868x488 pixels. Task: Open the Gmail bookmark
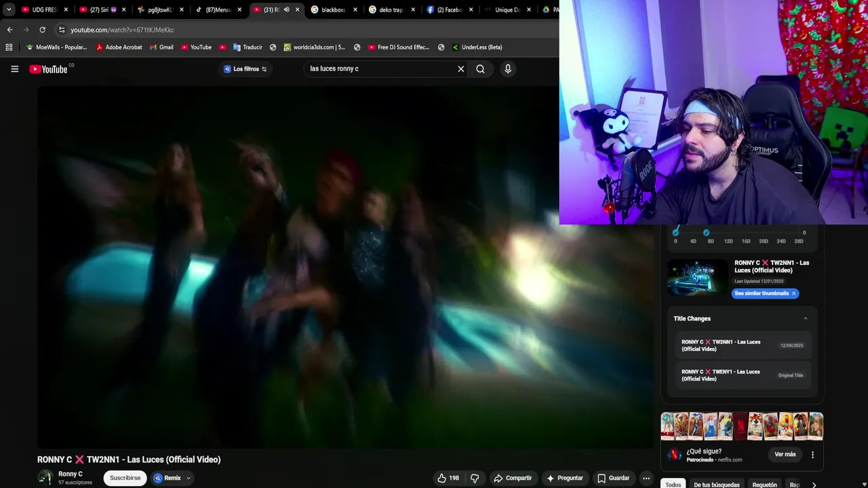click(x=161, y=47)
